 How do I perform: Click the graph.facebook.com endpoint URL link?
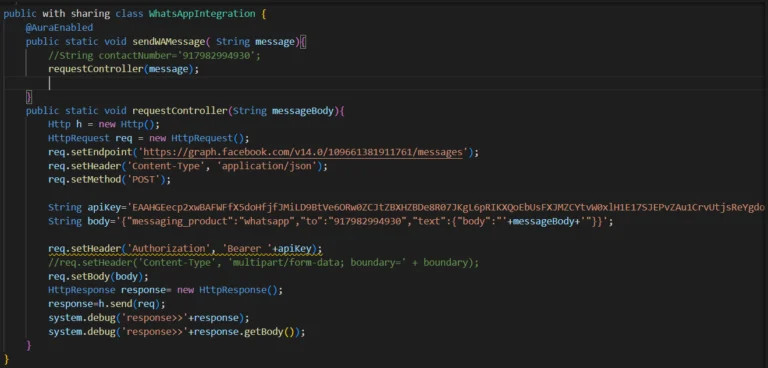tap(303, 152)
